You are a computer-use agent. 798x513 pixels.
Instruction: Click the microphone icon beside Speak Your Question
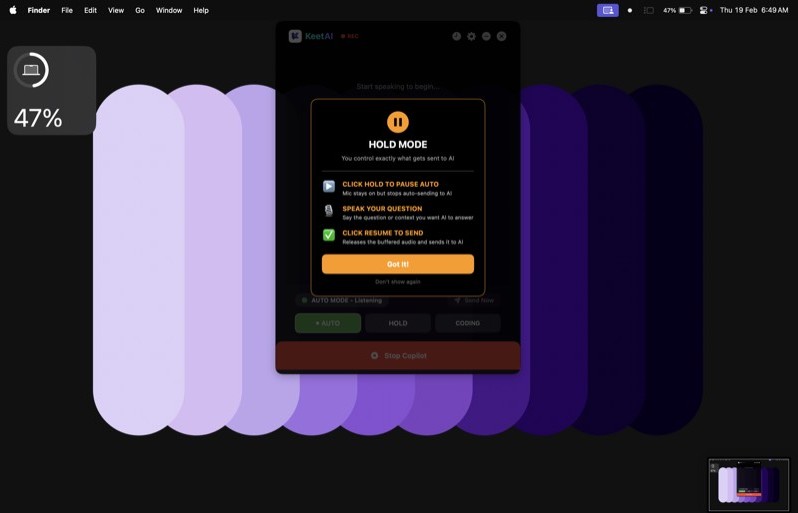(329, 211)
